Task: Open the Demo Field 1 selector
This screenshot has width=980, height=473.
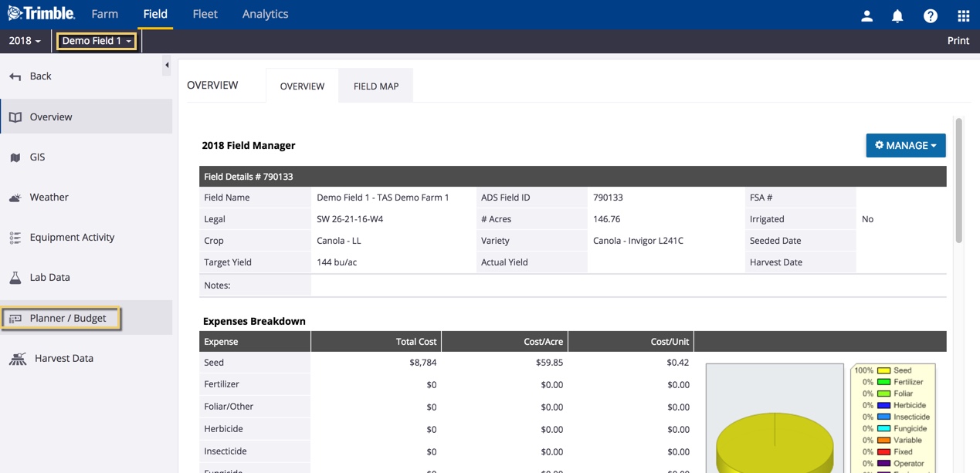Action: tap(97, 41)
